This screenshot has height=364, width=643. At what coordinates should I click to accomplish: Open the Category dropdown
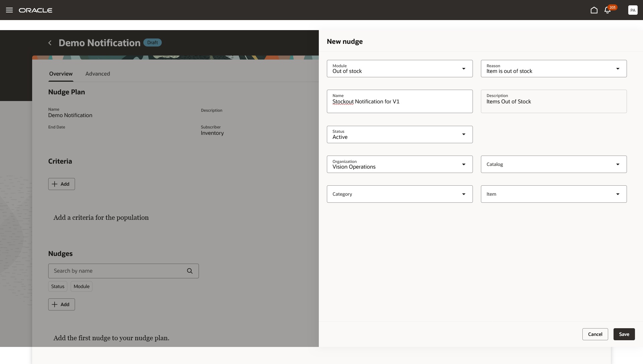tap(463, 194)
